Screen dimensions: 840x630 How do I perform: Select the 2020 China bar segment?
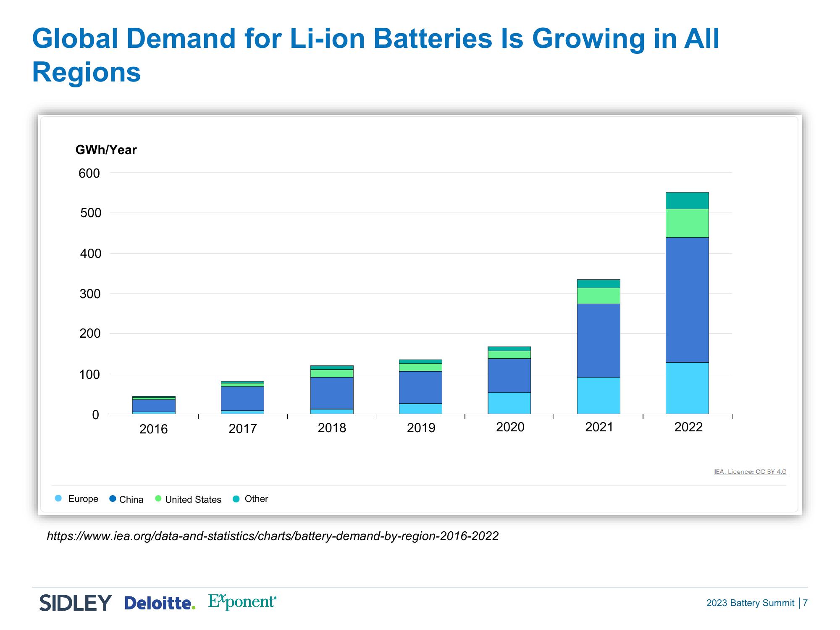509,376
